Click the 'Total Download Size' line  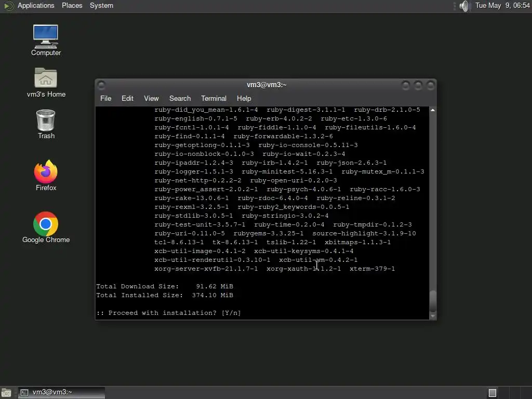(165, 286)
